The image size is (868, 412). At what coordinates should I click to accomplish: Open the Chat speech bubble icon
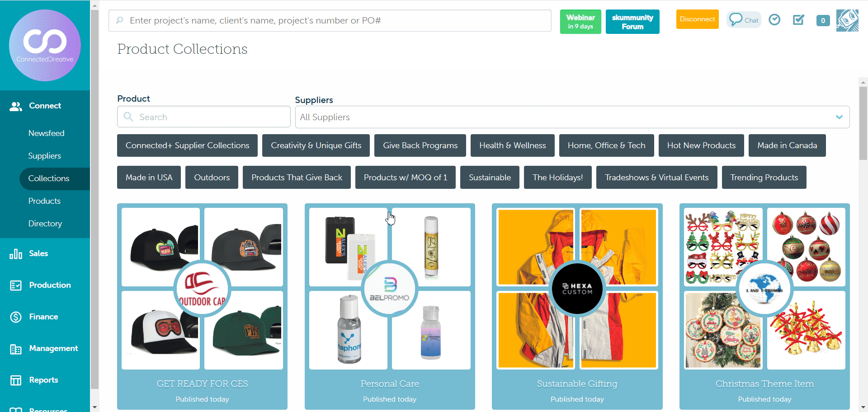click(x=743, y=20)
